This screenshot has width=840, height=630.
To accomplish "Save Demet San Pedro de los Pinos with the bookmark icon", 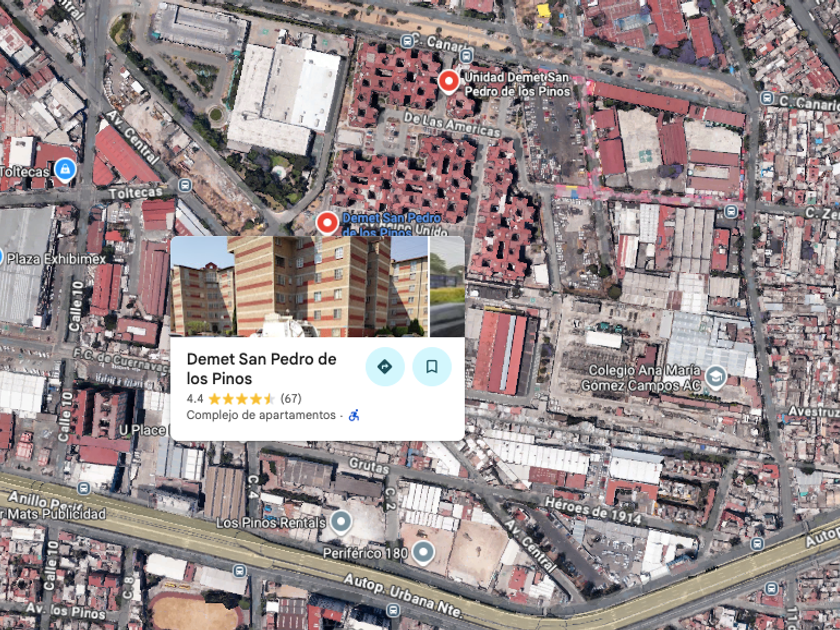I will (x=432, y=366).
